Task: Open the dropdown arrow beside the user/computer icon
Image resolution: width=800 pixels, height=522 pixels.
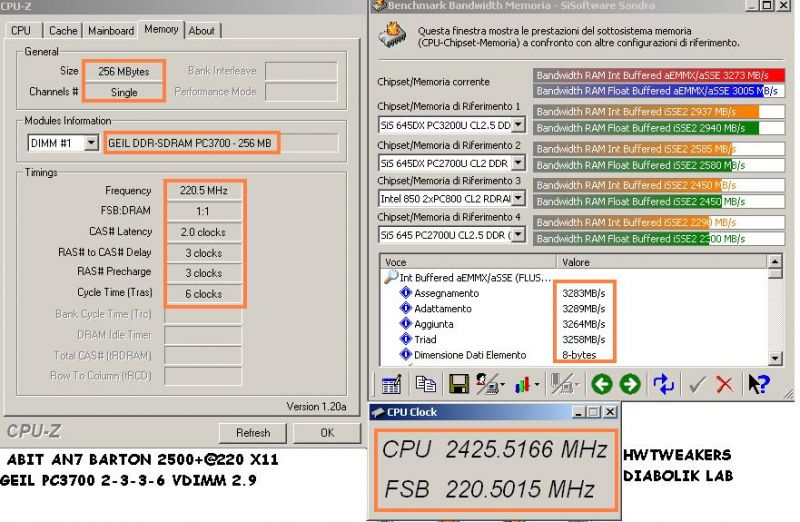Action: pyautogui.click(x=503, y=385)
